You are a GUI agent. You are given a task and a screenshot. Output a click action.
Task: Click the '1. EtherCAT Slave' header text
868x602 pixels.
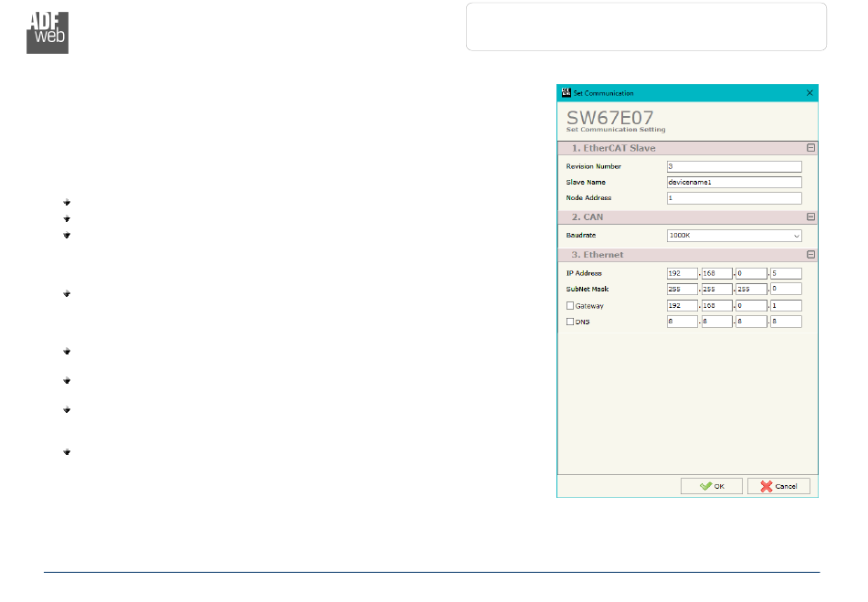613,148
